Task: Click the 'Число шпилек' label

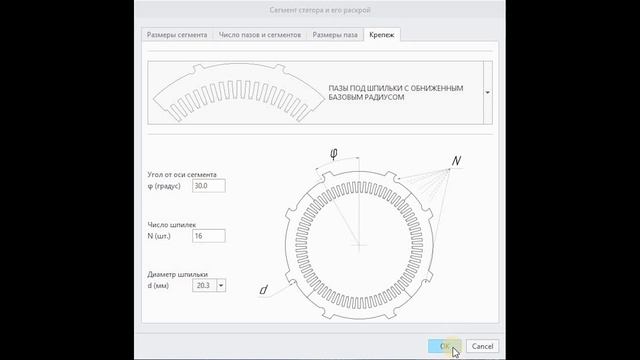Action: click(172, 224)
